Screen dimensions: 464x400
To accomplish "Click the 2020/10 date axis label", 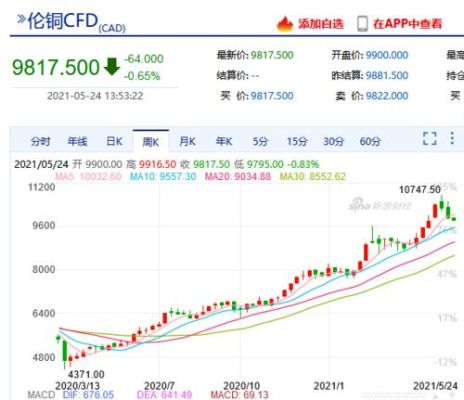I will 241,386.
